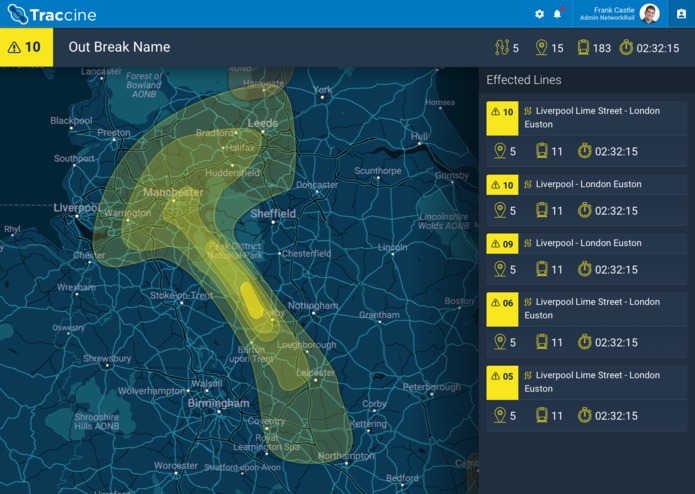The width and height of the screenshot is (695, 494).
Task: Open contact card icon in header corner
Action: pos(681,14)
